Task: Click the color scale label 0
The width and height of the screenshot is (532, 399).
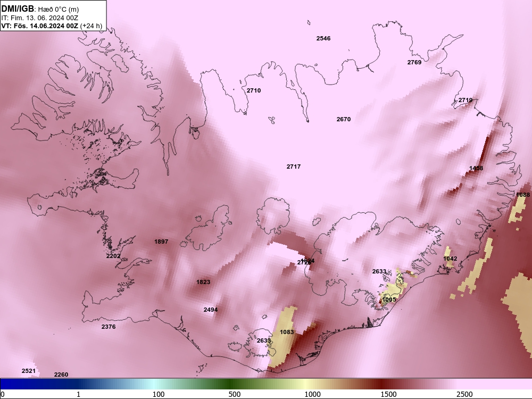Action: (x=3, y=394)
